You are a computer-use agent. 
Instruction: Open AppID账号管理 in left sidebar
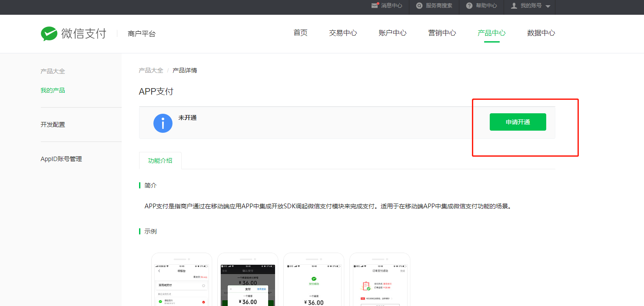[x=61, y=159]
